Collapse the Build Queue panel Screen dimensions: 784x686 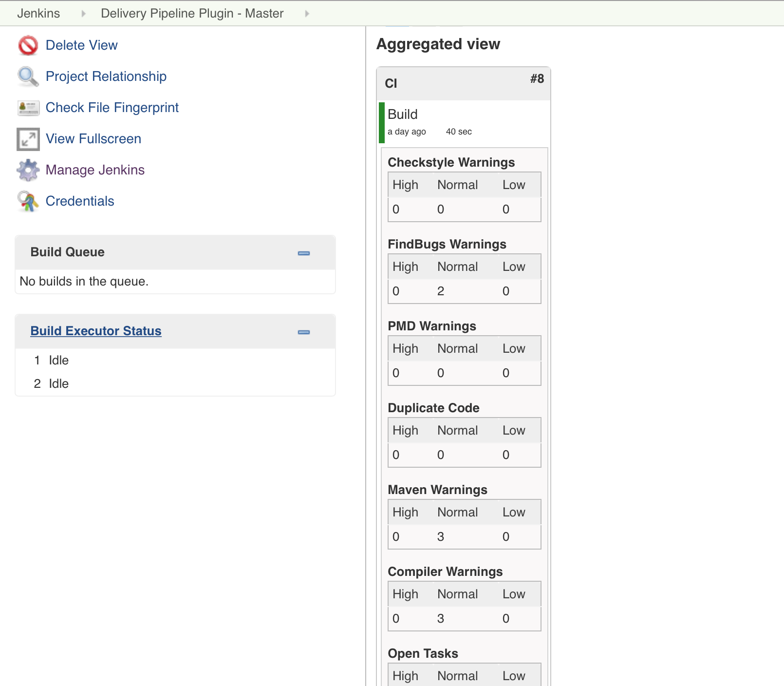[304, 253]
